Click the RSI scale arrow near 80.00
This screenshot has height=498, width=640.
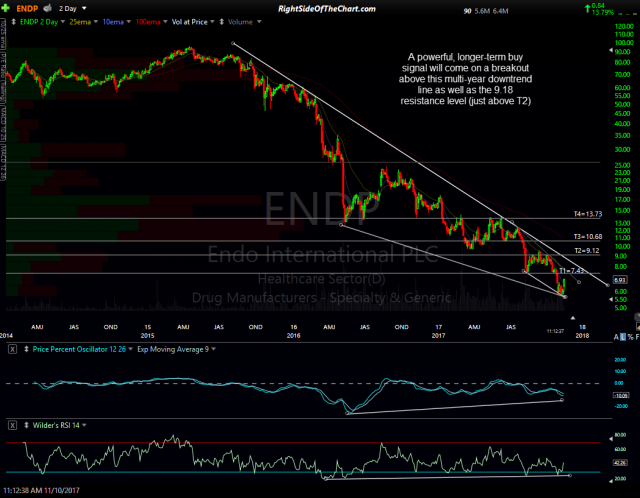click(611, 439)
